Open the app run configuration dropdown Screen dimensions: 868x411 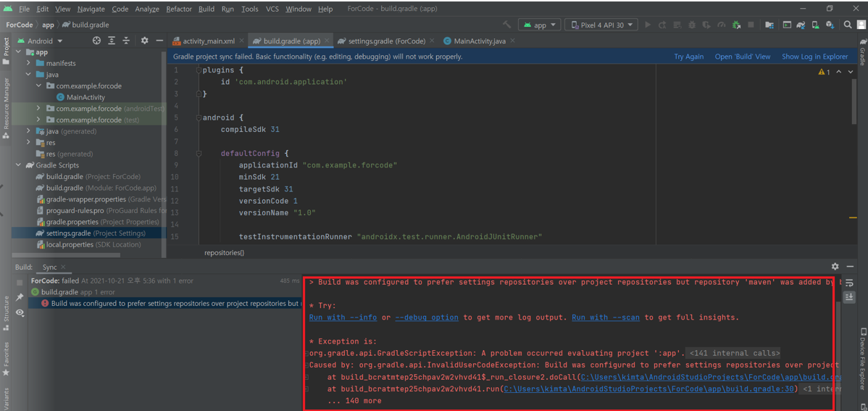click(539, 25)
